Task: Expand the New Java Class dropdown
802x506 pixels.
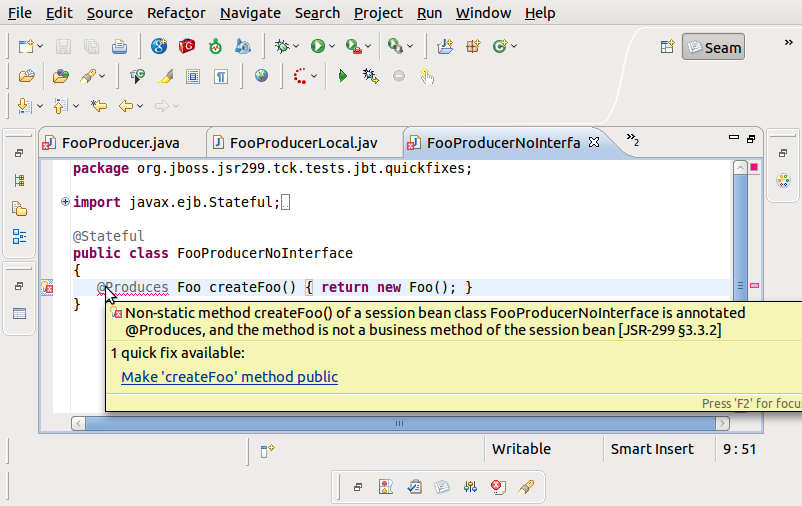Action: (514, 47)
